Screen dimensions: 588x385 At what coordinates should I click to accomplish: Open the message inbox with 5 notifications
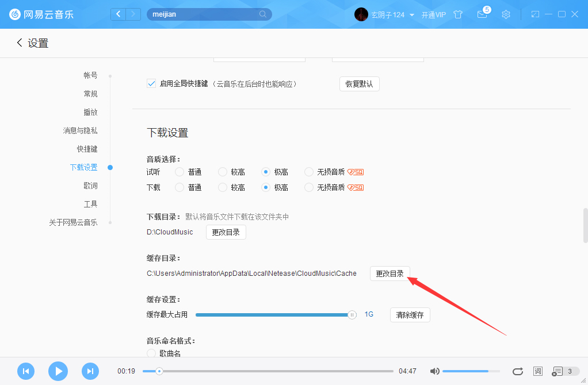tap(482, 14)
